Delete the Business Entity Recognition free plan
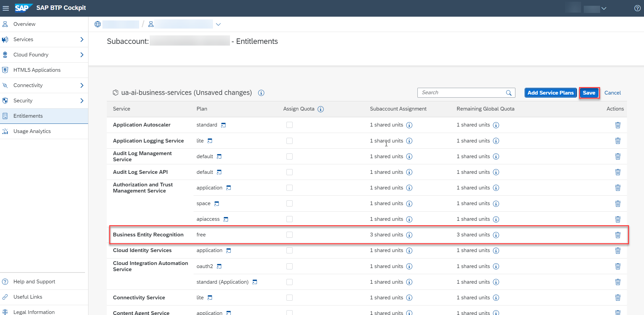Viewport: 644px width, 315px height. pos(618,235)
